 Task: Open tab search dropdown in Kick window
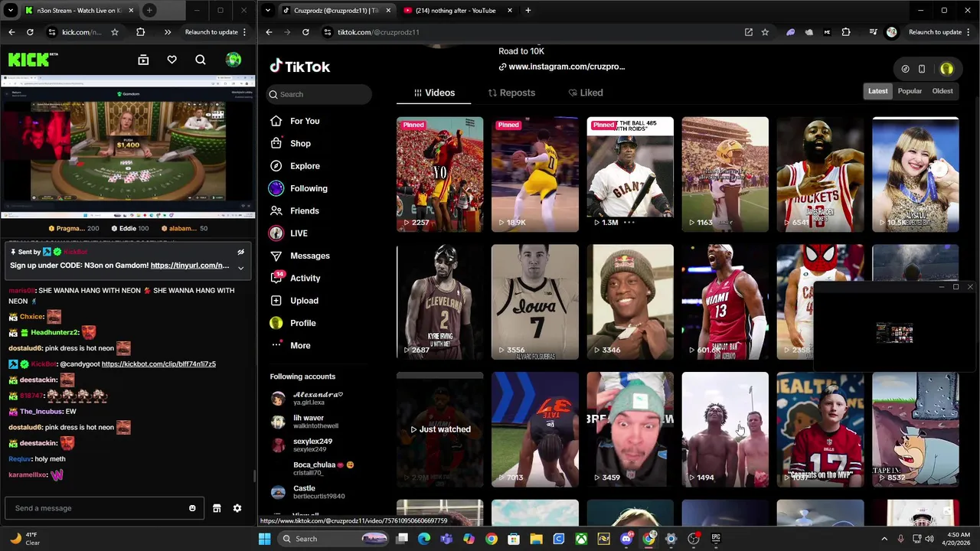[x=11, y=11]
